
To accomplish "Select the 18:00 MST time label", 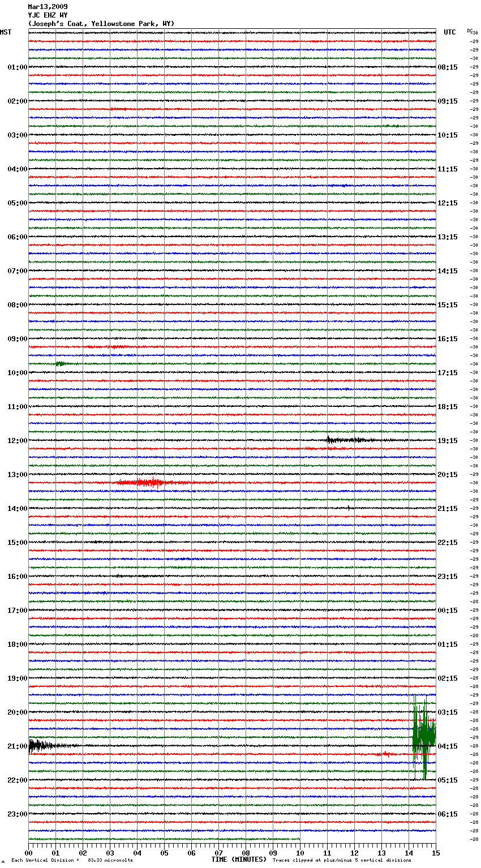I will [x=18, y=644].
